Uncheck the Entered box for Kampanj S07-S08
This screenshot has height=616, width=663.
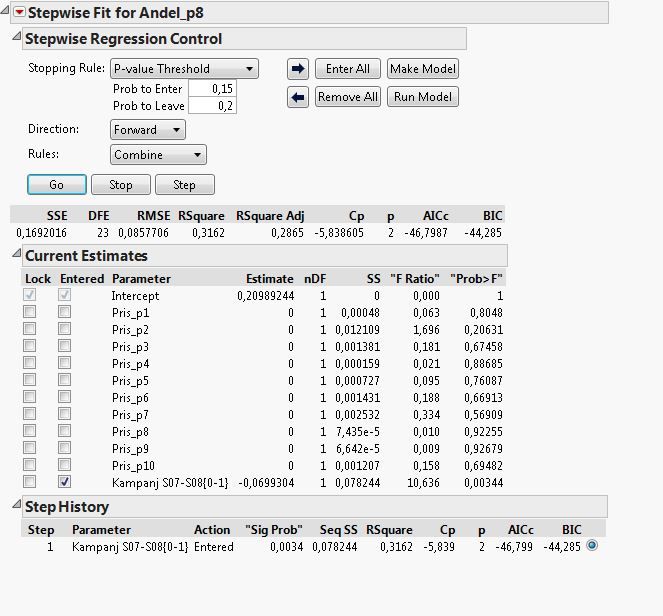click(x=65, y=482)
